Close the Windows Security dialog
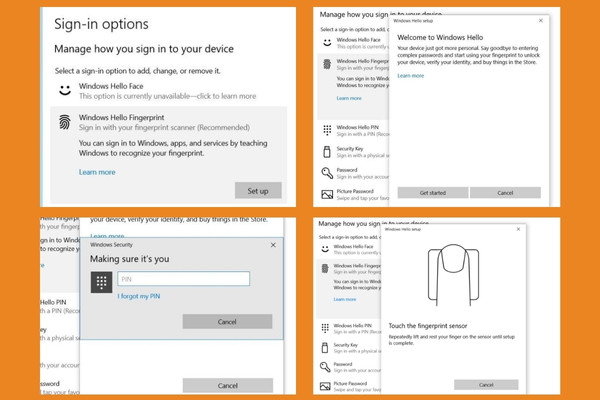 tap(273, 245)
